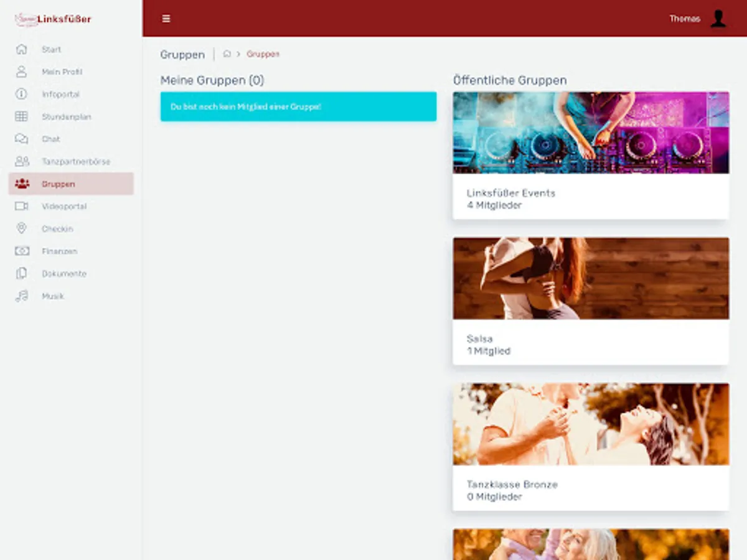Click the '1 Mitglied' text
The width and height of the screenshot is (747, 560).
tap(489, 351)
